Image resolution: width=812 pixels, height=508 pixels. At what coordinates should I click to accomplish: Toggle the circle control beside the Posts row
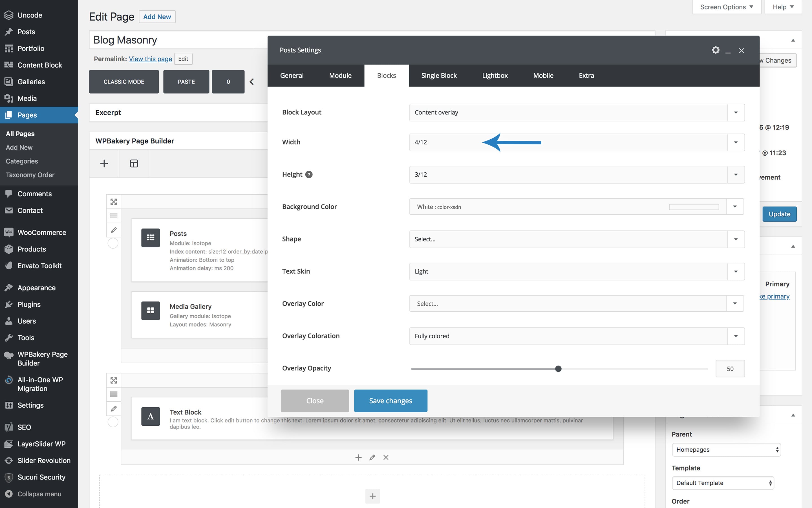click(x=113, y=243)
